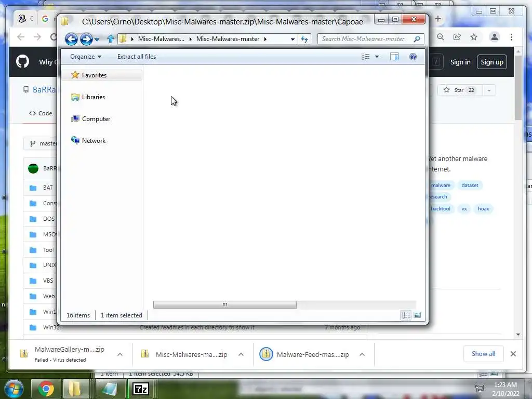Close the Chrome downloads bar

point(513,354)
